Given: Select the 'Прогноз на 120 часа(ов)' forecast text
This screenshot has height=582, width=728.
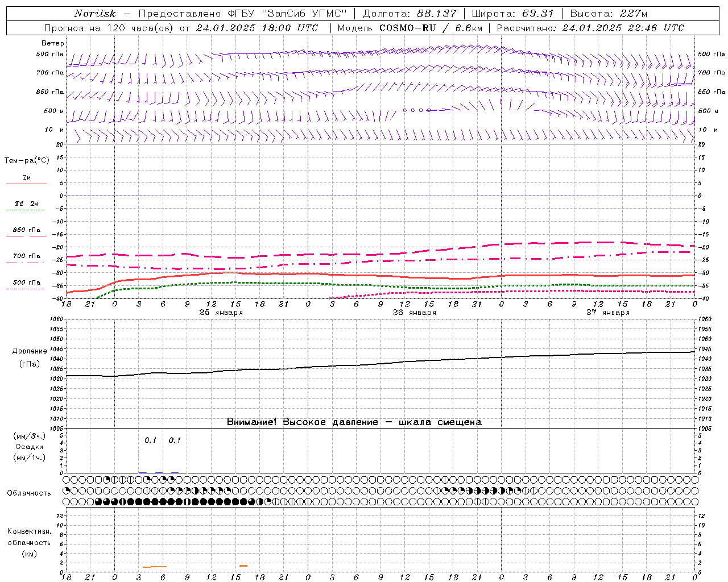Looking at the screenshot, I should tap(109, 28).
